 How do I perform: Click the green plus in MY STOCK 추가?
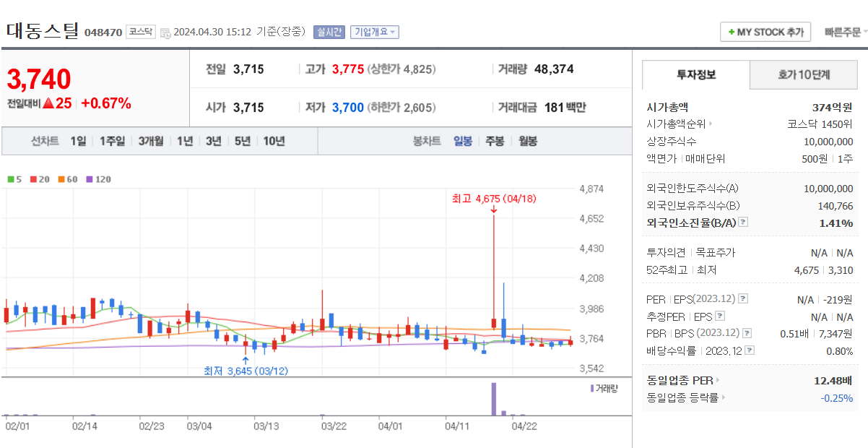click(731, 33)
